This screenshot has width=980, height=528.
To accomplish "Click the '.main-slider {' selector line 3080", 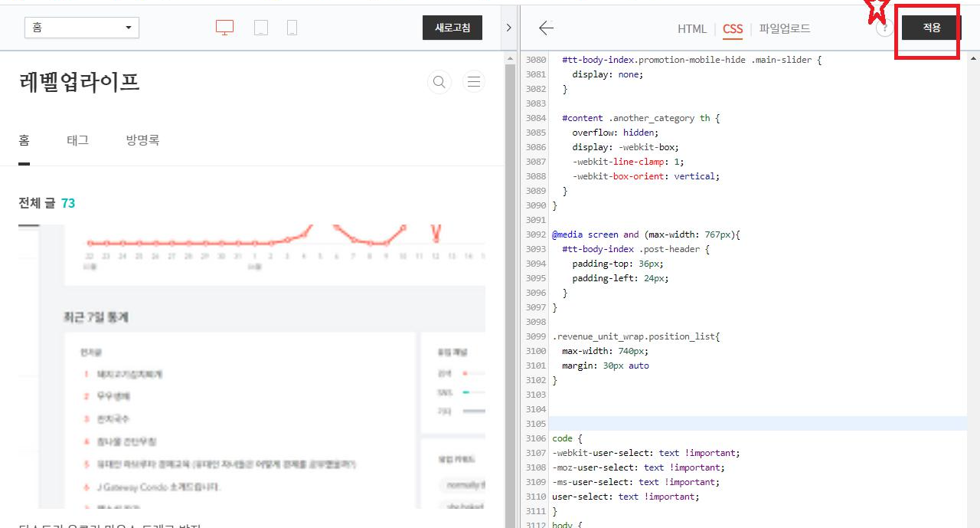I will pyautogui.click(x=691, y=60).
